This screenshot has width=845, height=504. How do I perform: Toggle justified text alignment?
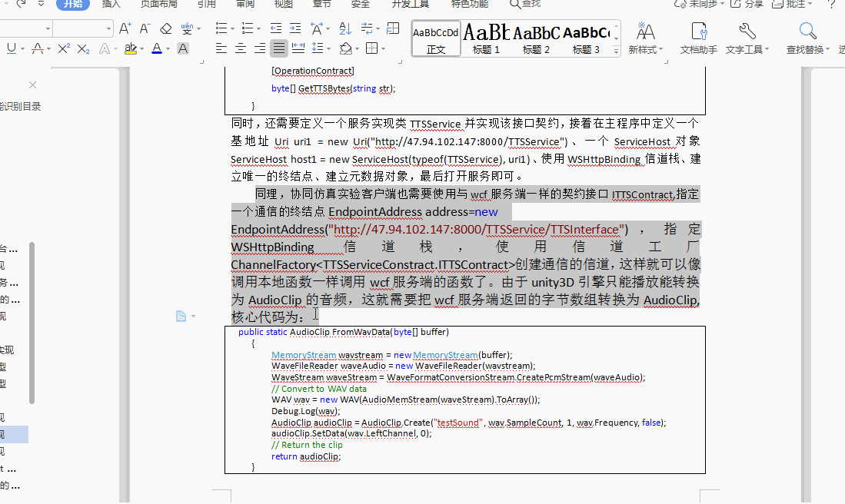tap(278, 48)
